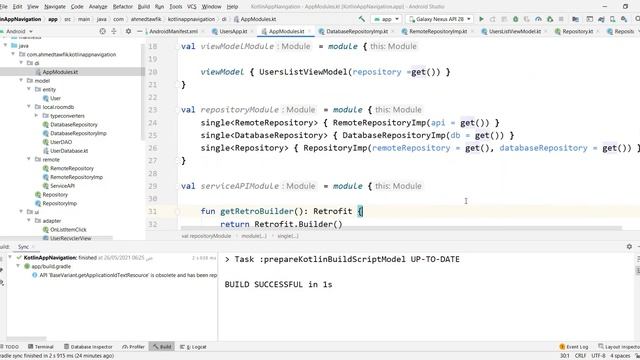The width and height of the screenshot is (640, 360).
Task: Click the Stop square icon in toolbar
Action: click(561, 19)
